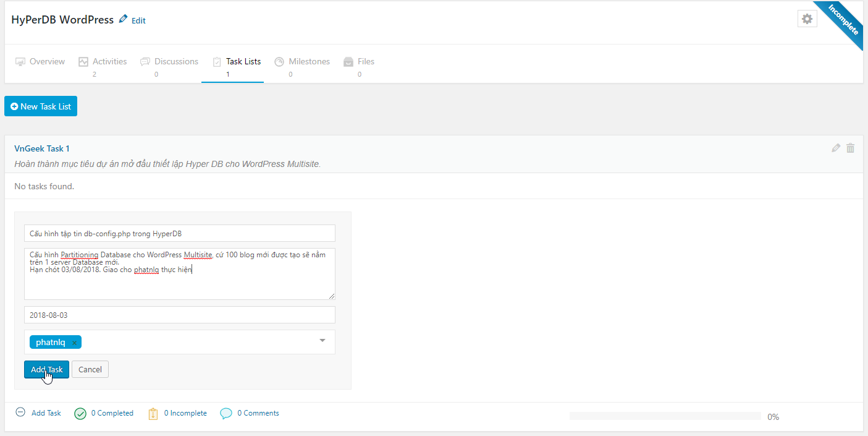The height and width of the screenshot is (436, 868).
Task: Click the Overview monitor icon
Action: 20,62
